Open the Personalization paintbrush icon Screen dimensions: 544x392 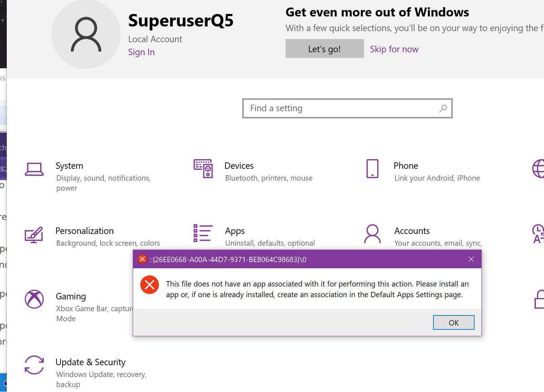click(34, 235)
